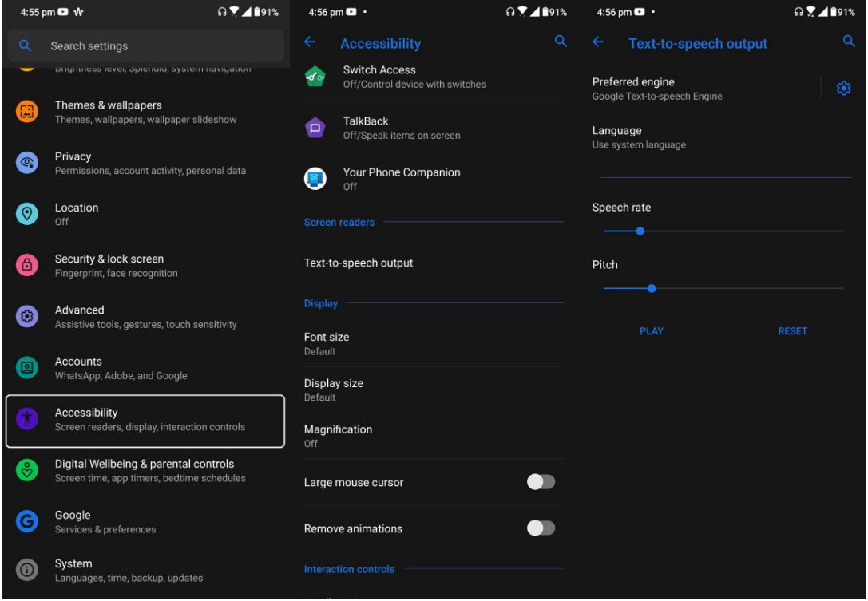
Task: Tap the Large mouse cursor label
Action: tap(354, 483)
